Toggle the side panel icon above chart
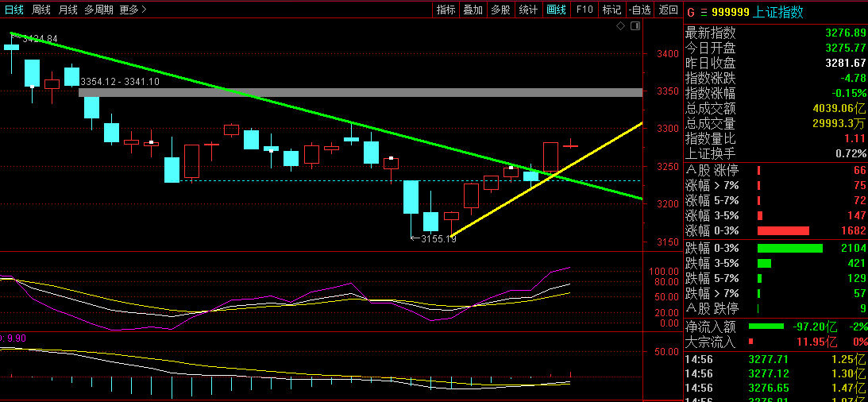The height and width of the screenshot is (402, 868). point(635,26)
